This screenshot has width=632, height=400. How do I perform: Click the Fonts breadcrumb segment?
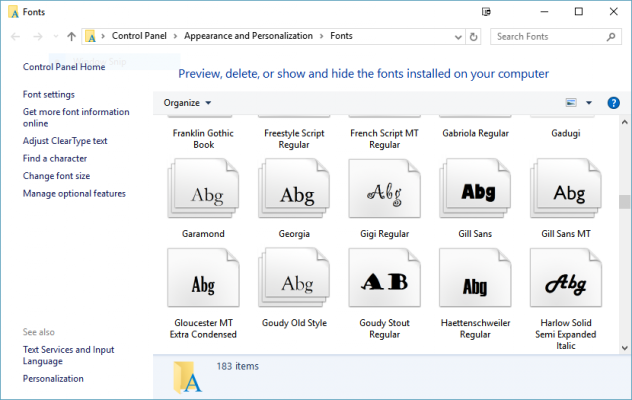341,36
